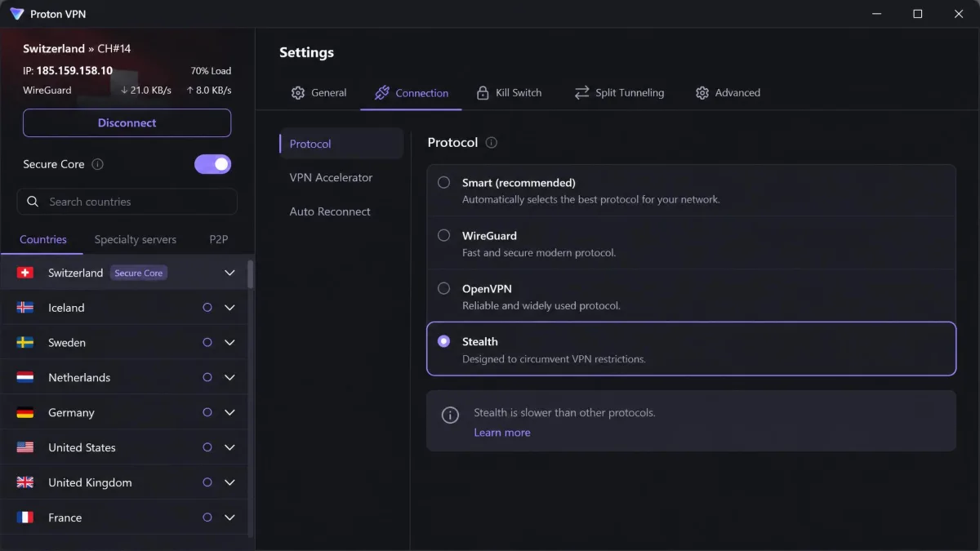The height and width of the screenshot is (551, 980).
Task: Open the General settings tab
Action: (318, 93)
